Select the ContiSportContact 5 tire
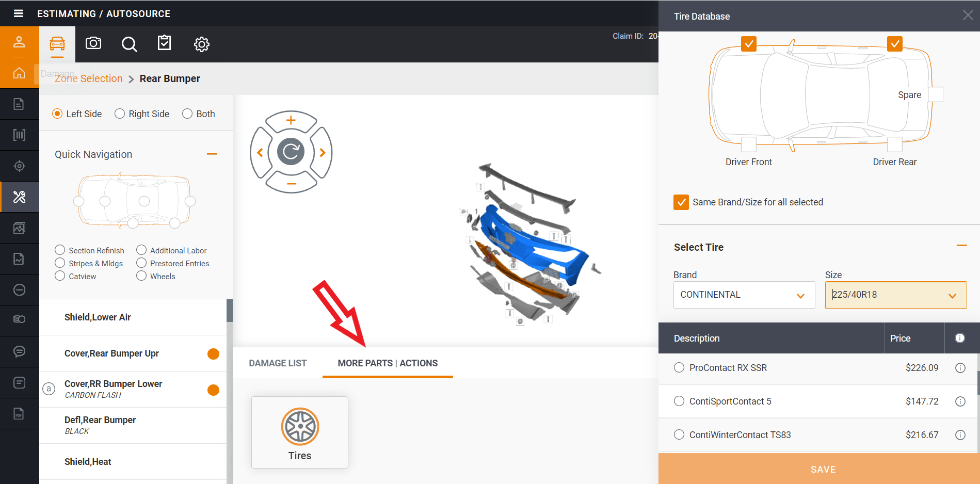Image resolution: width=980 pixels, height=484 pixels. [x=679, y=401]
